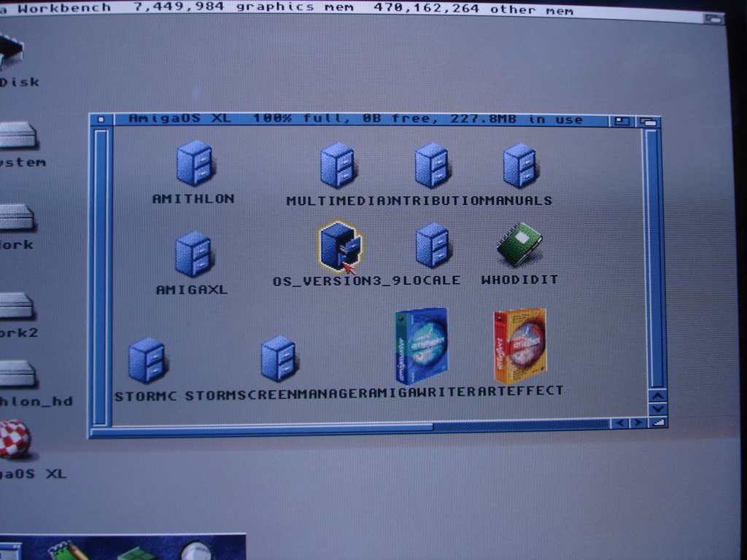Open the MANUALS drawer icon

click(x=519, y=165)
